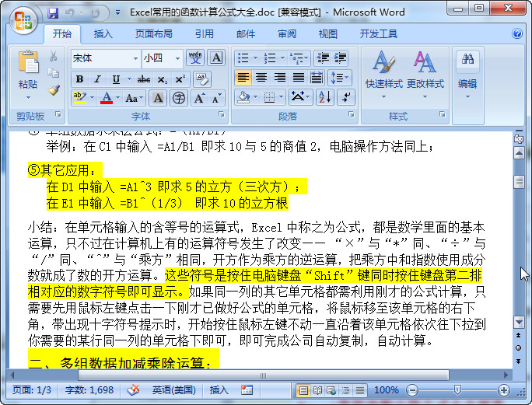Shrink font size button
532x405 pixels.
tap(216, 99)
